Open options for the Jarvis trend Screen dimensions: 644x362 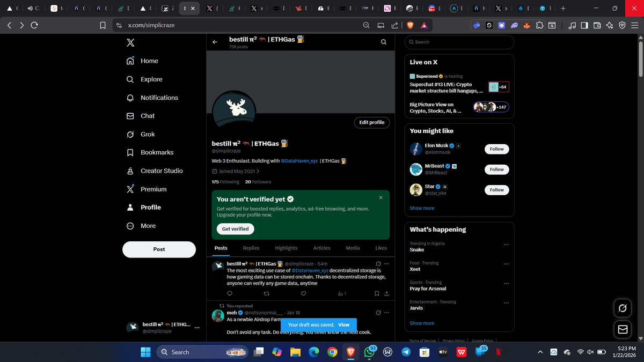point(506,302)
